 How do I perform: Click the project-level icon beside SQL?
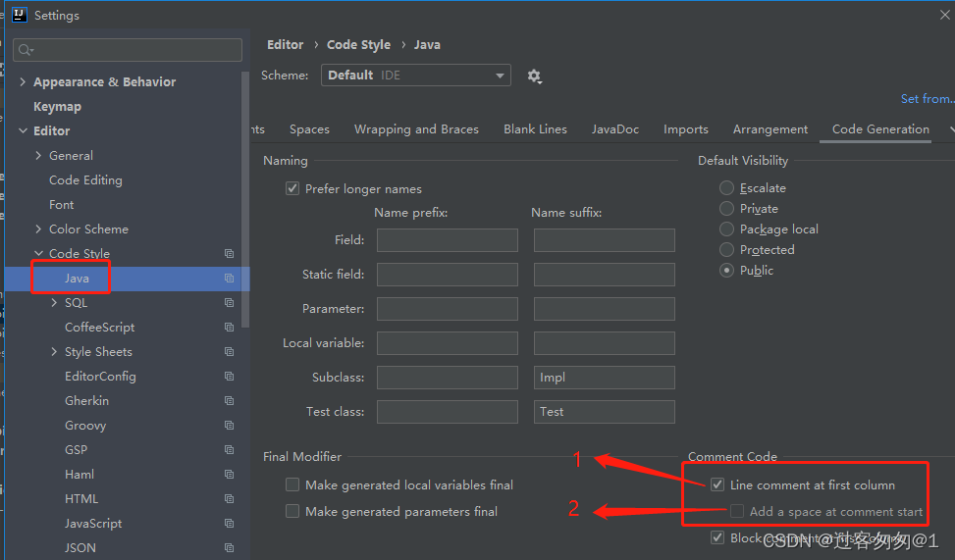point(229,302)
